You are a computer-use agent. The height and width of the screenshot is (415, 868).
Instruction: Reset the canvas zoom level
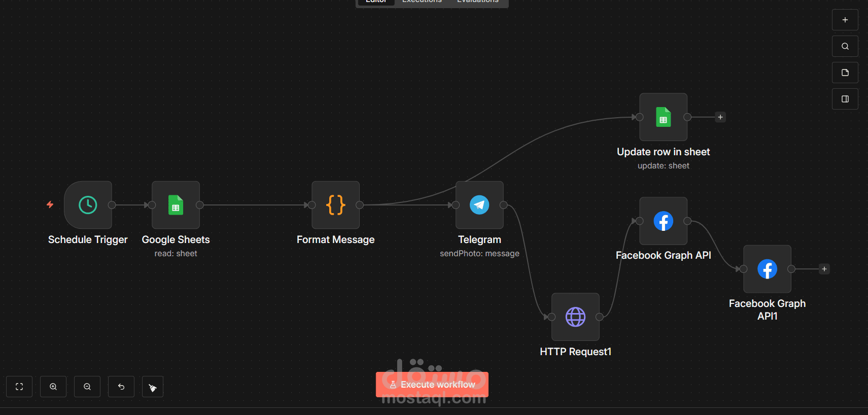121,387
